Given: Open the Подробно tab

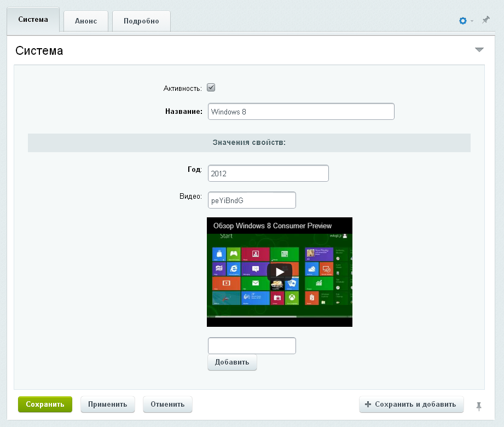Looking at the screenshot, I should [141, 21].
